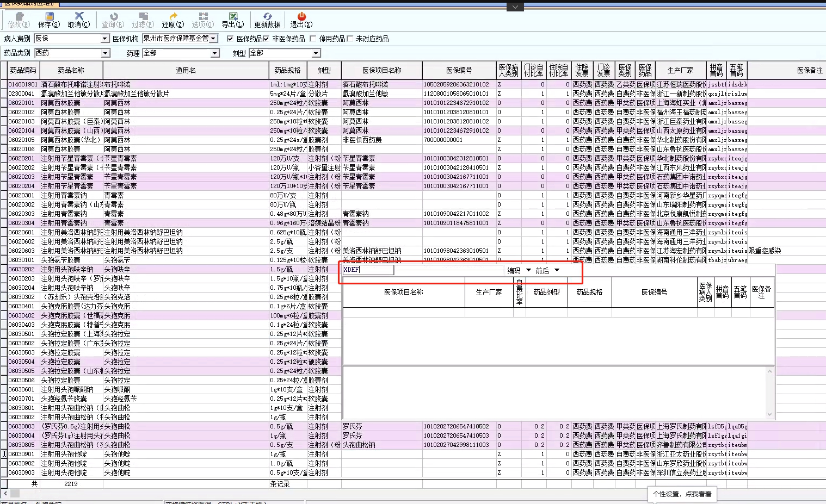Uncheck the 医保药品 checkbox
Screen dimensions: 826x504
tap(230, 39)
